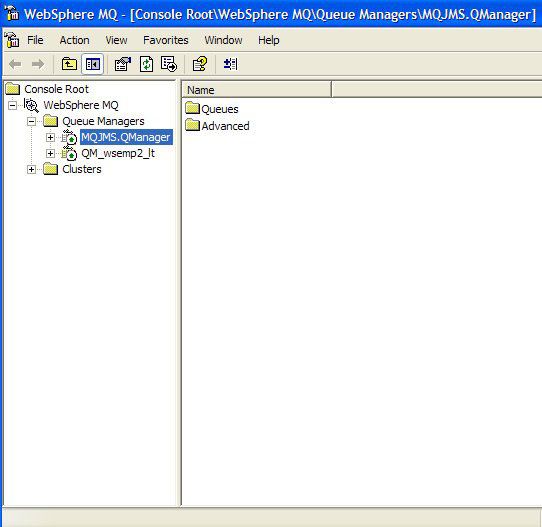The width and height of the screenshot is (542, 527).
Task: Click the blank column header beside Name
Action: coord(437,90)
